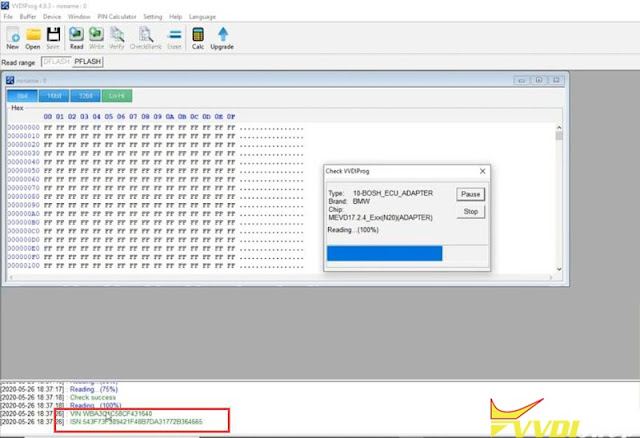Viewport: 640px width, 438px height.
Task: Open the Help menu
Action: tap(176, 17)
